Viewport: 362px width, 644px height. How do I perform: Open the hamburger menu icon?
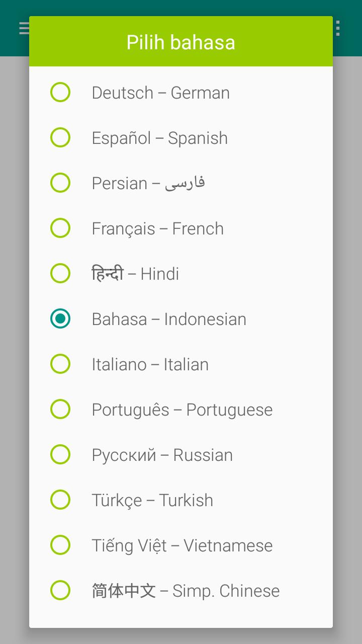[x=24, y=28]
